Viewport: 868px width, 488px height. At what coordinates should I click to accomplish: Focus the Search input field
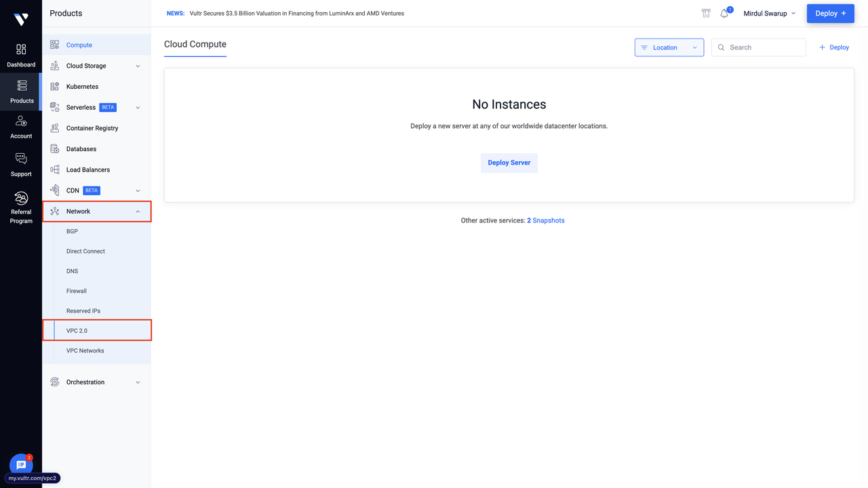(759, 47)
